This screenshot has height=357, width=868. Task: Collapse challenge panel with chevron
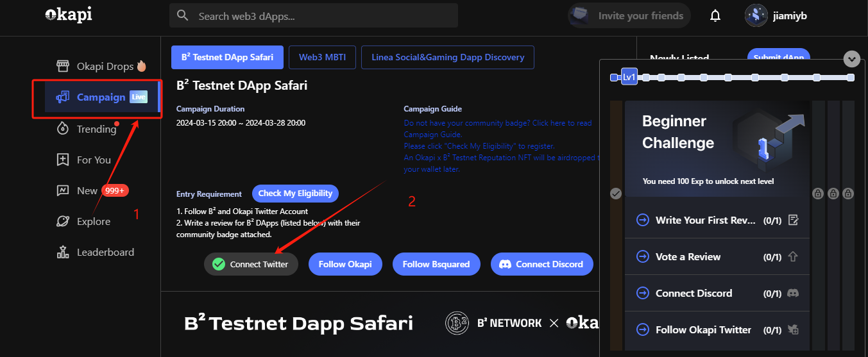tap(852, 59)
